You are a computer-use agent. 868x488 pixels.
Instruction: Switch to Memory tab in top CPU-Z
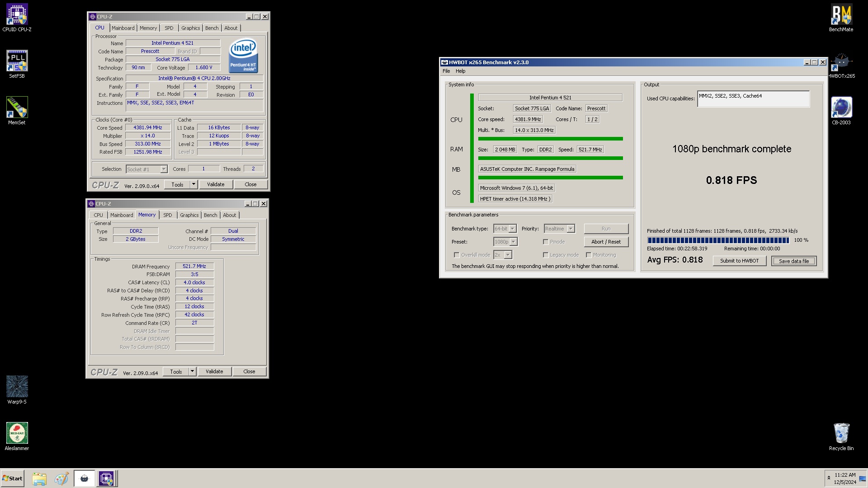[x=148, y=28]
